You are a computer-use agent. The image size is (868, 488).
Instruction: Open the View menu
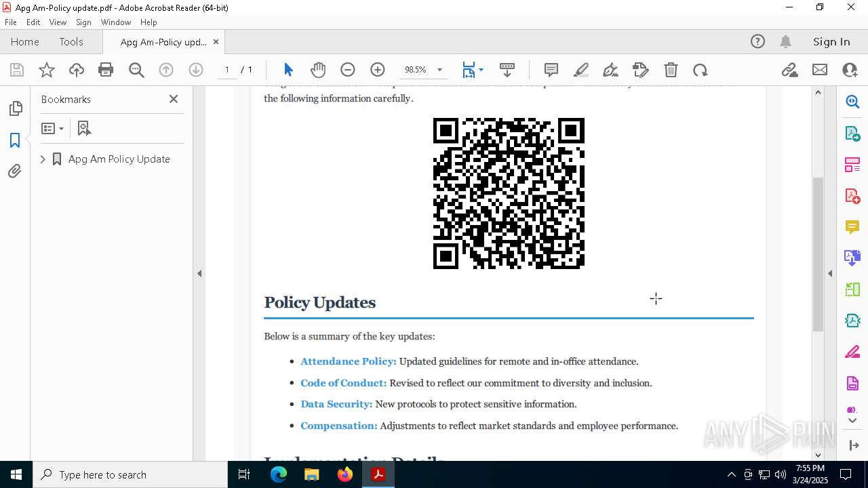point(58,22)
